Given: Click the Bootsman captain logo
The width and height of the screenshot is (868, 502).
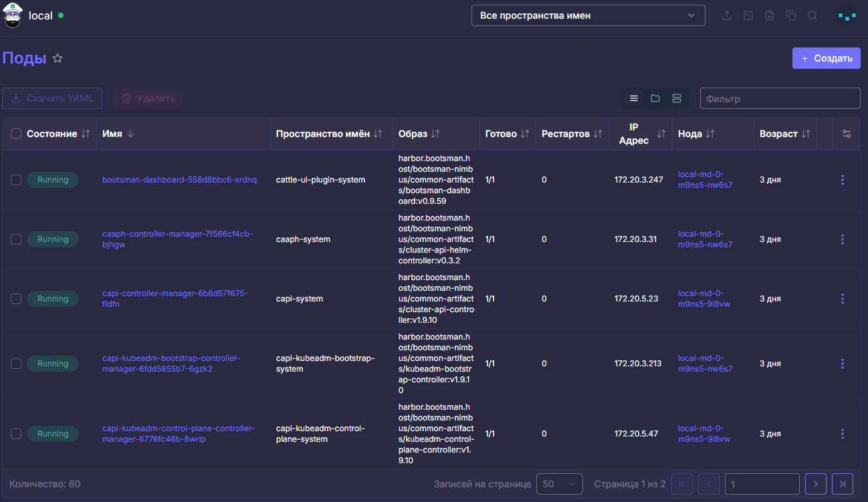Looking at the screenshot, I should (13, 15).
